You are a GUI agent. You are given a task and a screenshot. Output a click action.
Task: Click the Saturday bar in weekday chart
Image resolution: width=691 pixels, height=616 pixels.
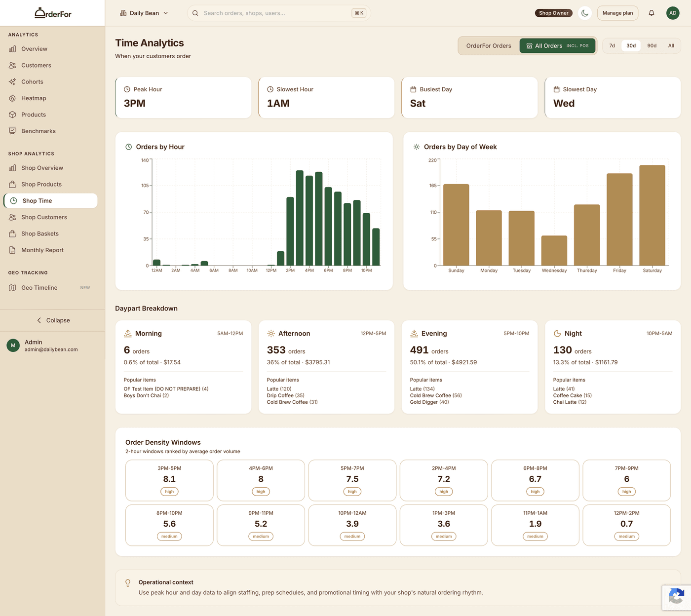click(x=652, y=215)
